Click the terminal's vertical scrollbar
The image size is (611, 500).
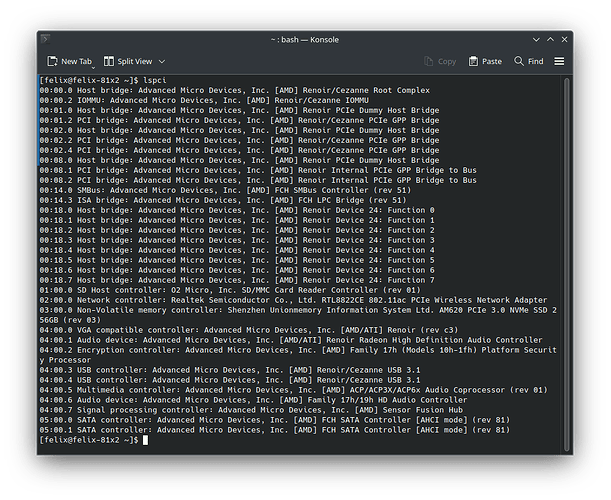(x=567, y=250)
